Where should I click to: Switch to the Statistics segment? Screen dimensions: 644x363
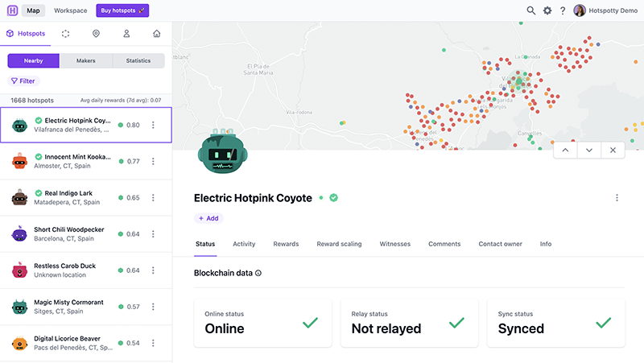click(138, 60)
